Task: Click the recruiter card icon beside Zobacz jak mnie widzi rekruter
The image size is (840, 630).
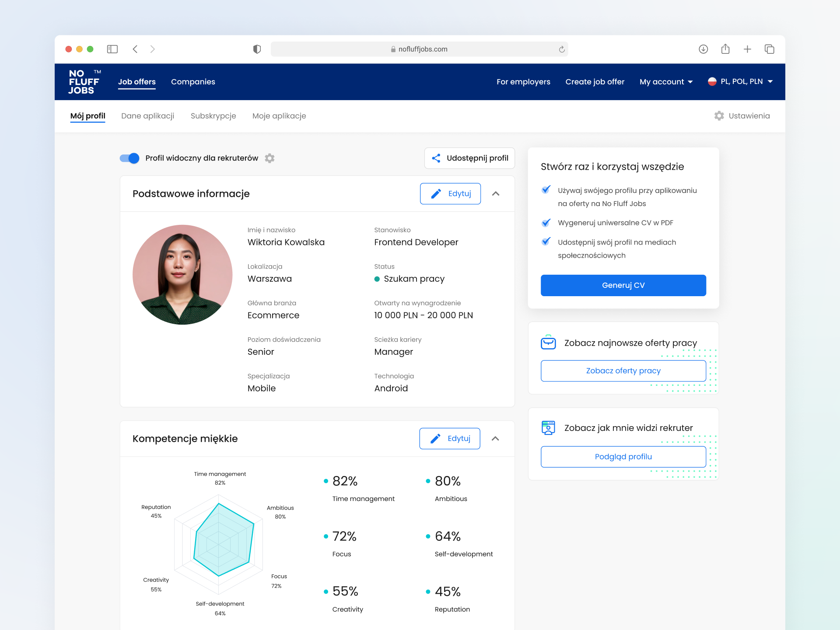Action: 548,428
